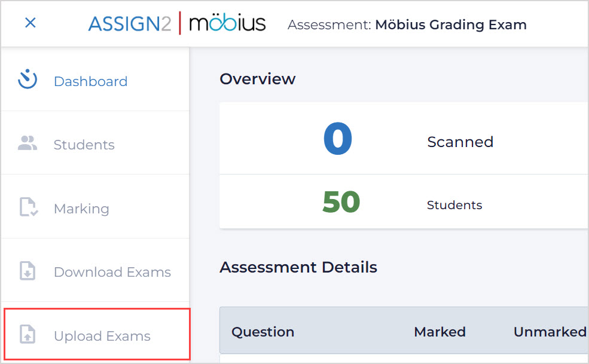
Task: Click the Möbius Grading Exam assessment title
Action: coord(450,25)
